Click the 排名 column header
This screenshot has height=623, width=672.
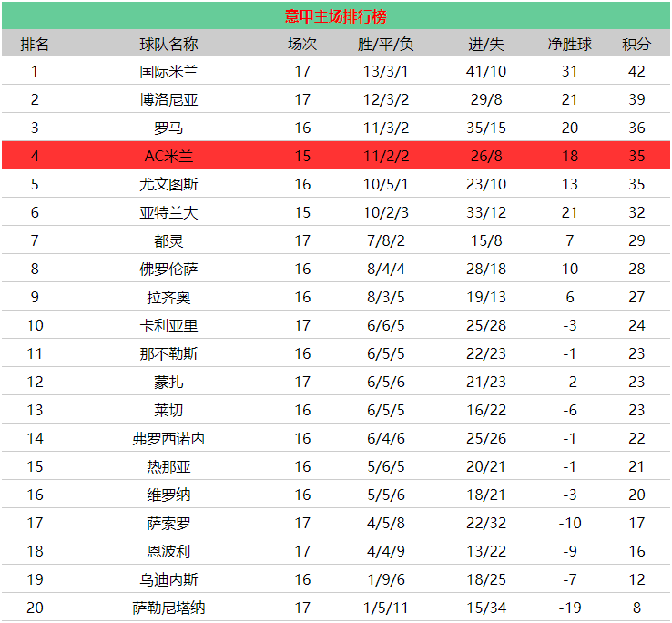[35, 45]
